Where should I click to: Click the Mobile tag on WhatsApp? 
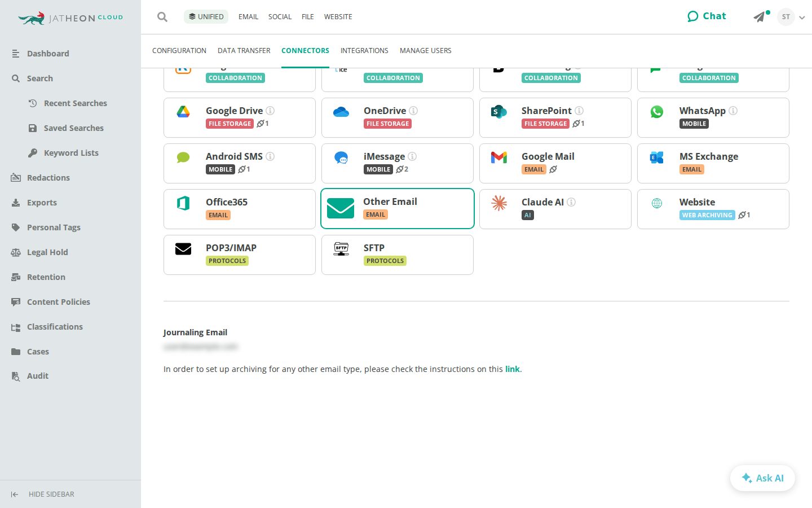(x=694, y=124)
